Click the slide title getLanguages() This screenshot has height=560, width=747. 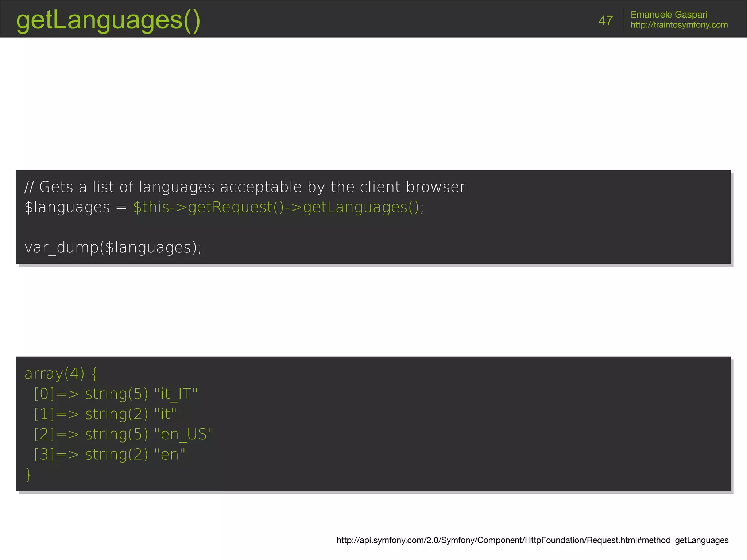(x=108, y=20)
